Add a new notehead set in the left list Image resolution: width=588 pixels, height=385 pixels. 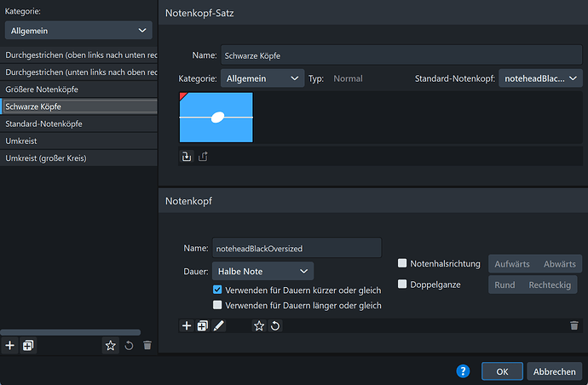tap(10, 345)
